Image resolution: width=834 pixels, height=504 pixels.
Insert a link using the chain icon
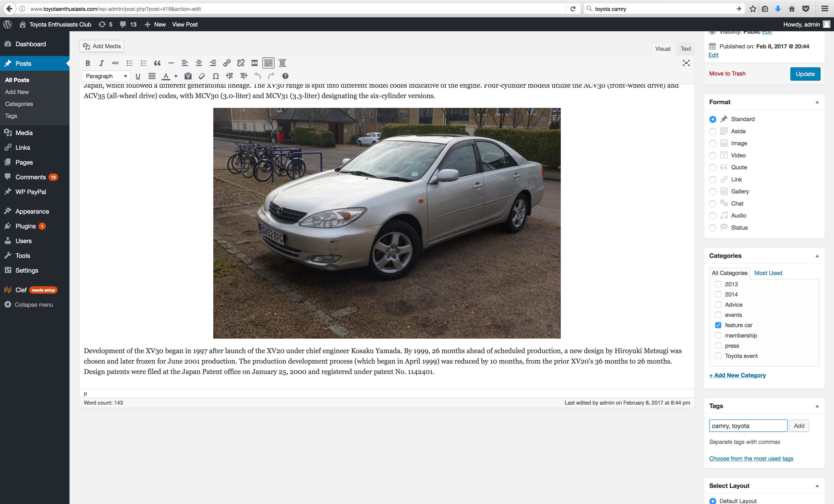point(227,63)
